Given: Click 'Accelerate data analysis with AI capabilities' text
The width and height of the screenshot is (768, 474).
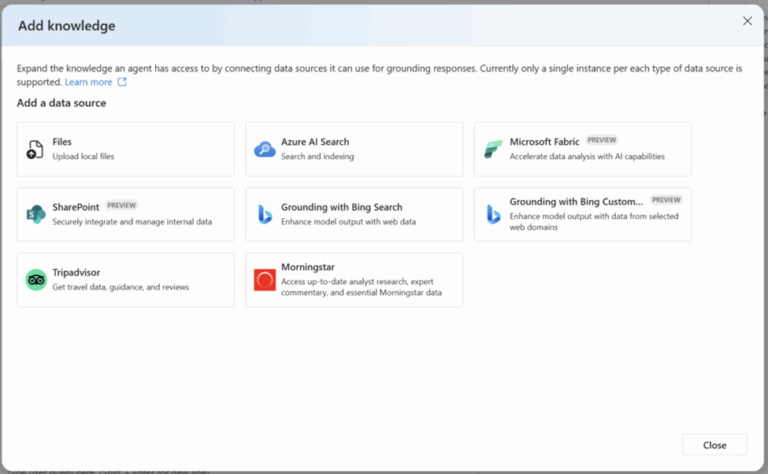Looking at the screenshot, I should click(587, 156).
